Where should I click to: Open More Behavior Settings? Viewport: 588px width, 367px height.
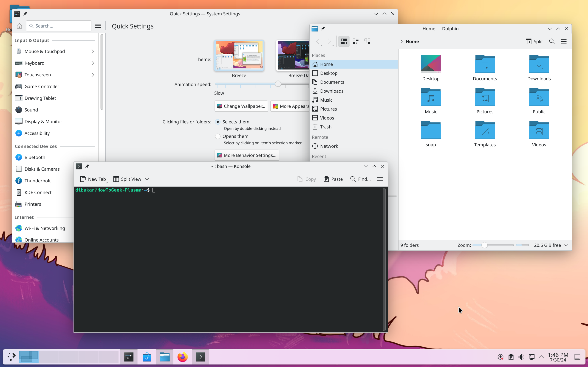coord(246,155)
